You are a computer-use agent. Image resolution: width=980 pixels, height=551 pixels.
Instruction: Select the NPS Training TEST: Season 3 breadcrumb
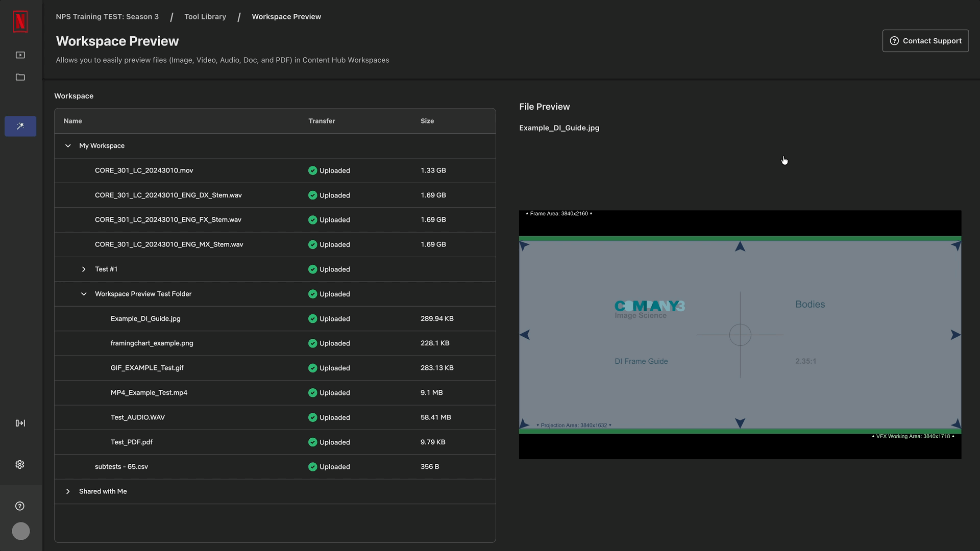coord(107,16)
